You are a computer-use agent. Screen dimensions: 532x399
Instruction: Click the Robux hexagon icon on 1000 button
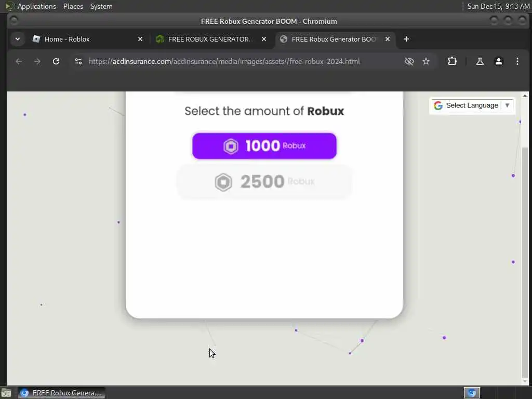point(231,146)
